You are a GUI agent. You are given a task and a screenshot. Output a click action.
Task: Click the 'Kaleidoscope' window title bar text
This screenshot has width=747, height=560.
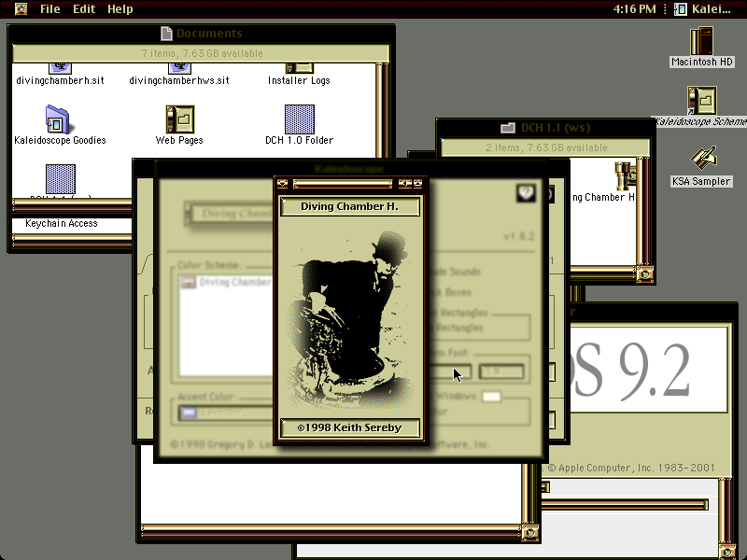349,169
